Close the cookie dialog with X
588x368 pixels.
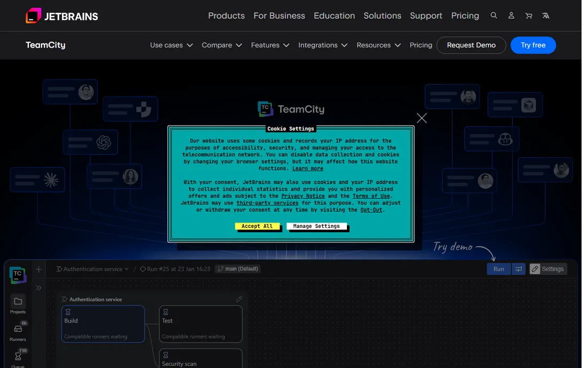click(x=422, y=118)
